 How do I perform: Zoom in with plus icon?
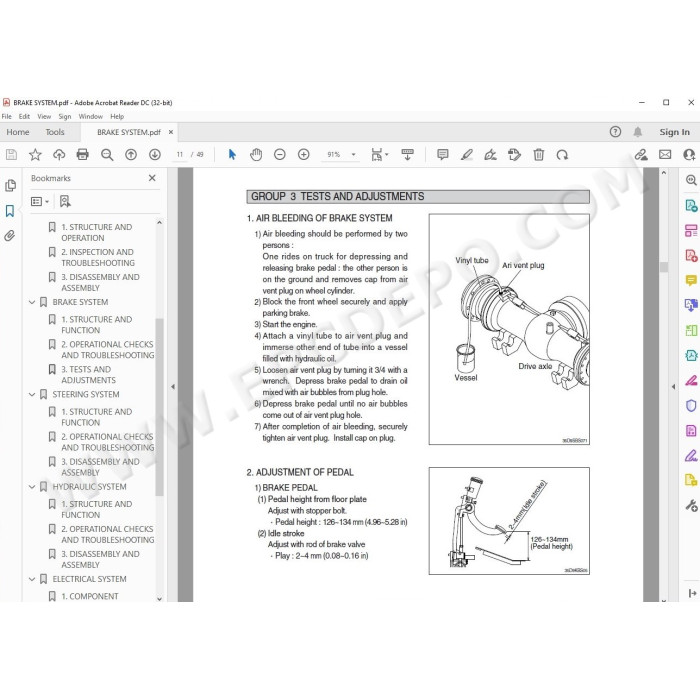tap(304, 155)
